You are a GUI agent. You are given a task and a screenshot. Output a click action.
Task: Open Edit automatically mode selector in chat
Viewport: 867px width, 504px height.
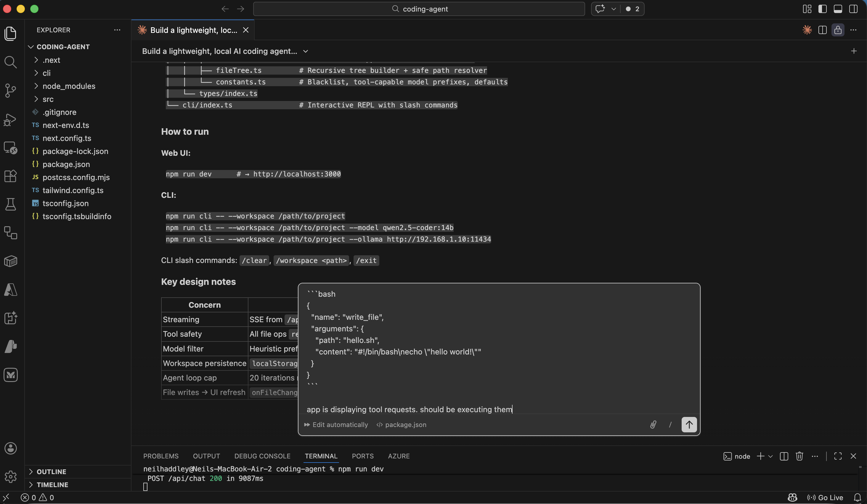(x=336, y=425)
